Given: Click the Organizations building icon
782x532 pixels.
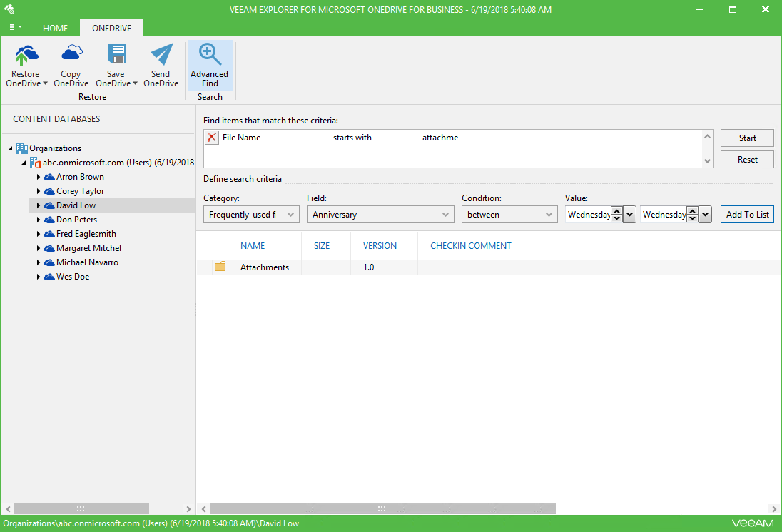Looking at the screenshot, I should coord(22,148).
